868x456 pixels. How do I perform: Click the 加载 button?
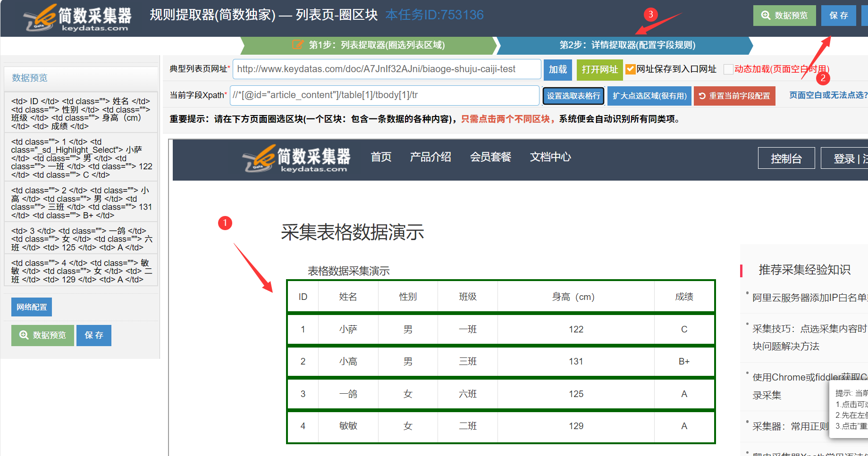point(557,69)
